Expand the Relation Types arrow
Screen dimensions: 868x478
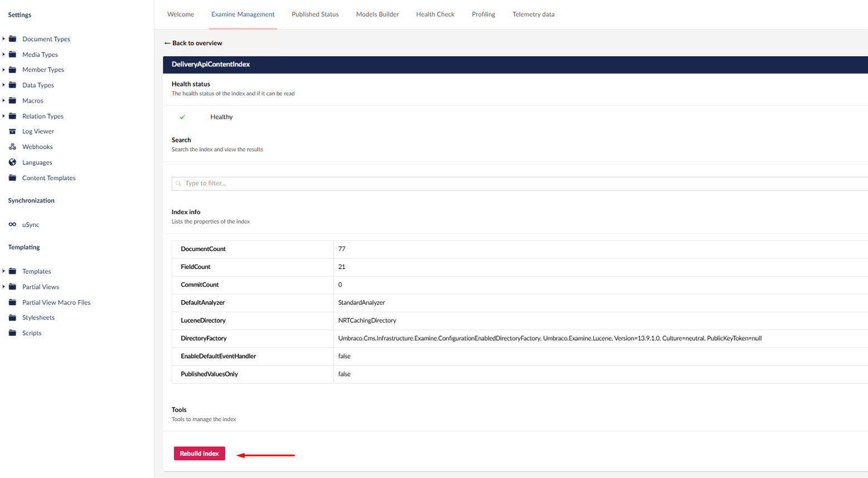[x=3, y=116]
